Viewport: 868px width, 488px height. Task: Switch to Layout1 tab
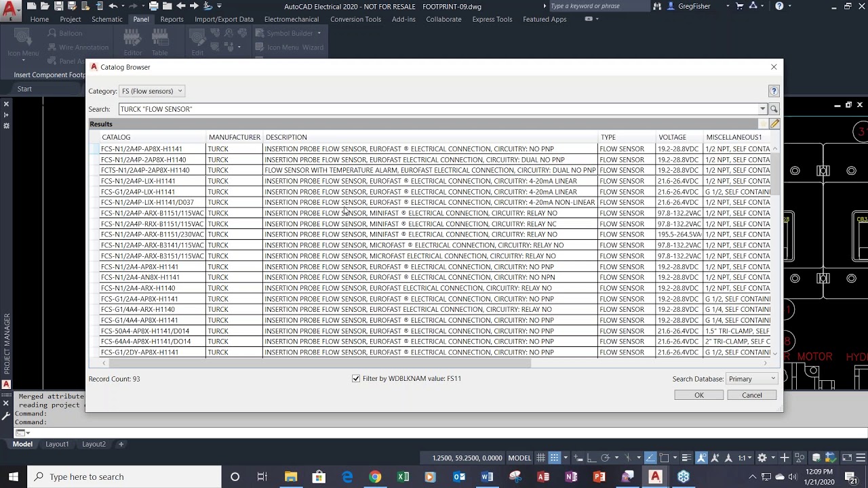57,444
